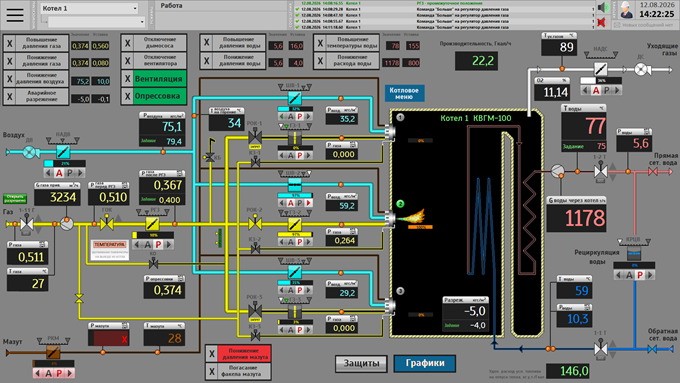This screenshot has width=680, height=383.
Task: Click the НАДС 36% position bar
Action: click(x=601, y=81)
